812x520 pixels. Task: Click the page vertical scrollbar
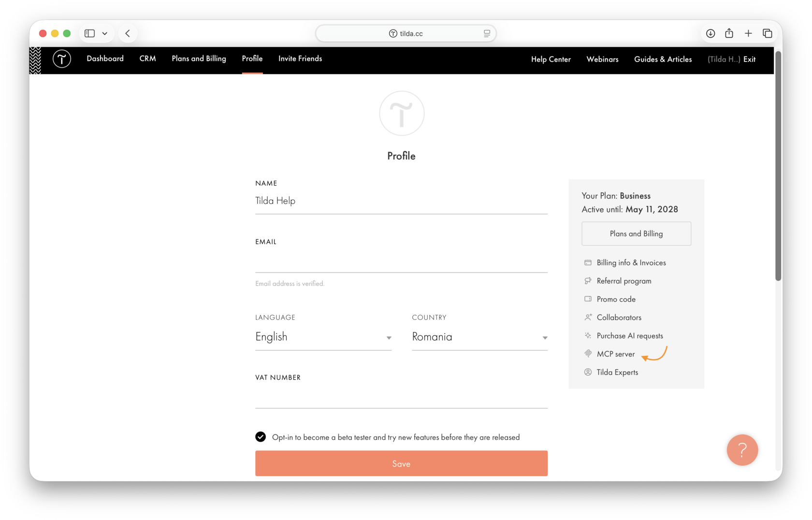click(x=778, y=166)
